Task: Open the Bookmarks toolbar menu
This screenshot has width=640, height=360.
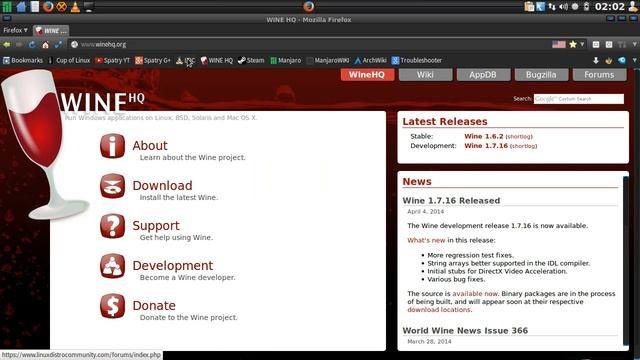Action: pyautogui.click(x=23, y=60)
